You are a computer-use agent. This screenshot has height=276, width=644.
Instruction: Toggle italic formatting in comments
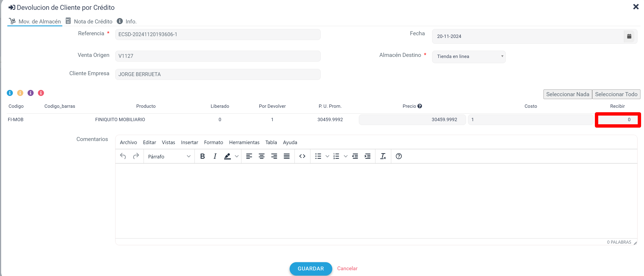(215, 156)
